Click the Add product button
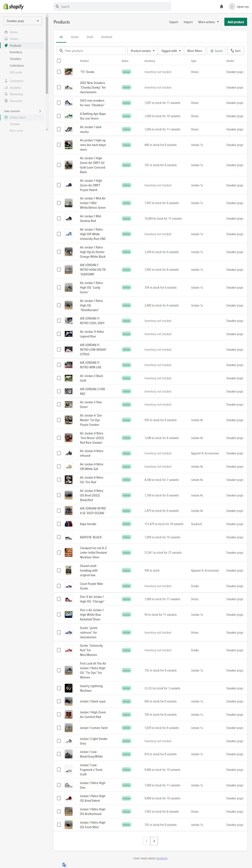The height and width of the screenshot is (868, 252). pyautogui.click(x=235, y=22)
